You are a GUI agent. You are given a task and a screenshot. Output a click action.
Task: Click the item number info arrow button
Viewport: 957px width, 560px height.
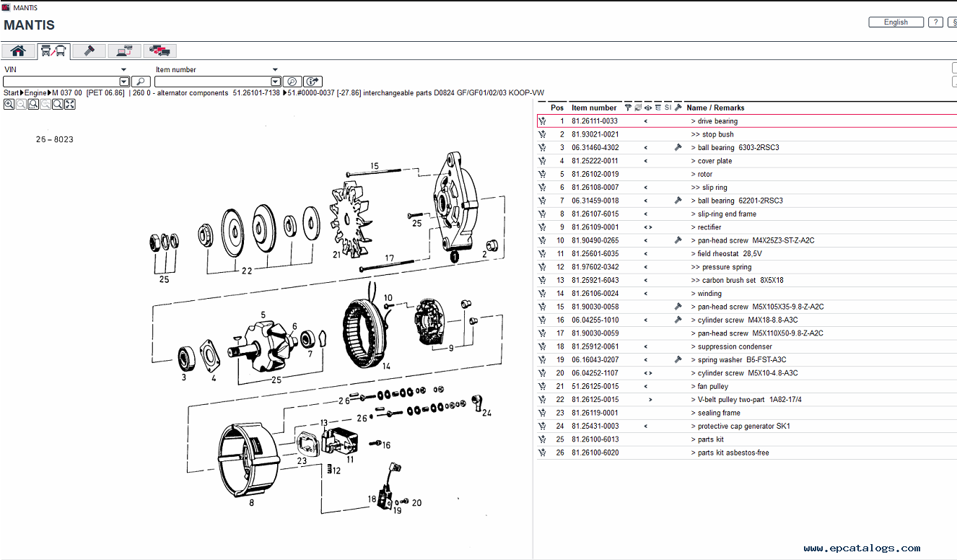[313, 82]
